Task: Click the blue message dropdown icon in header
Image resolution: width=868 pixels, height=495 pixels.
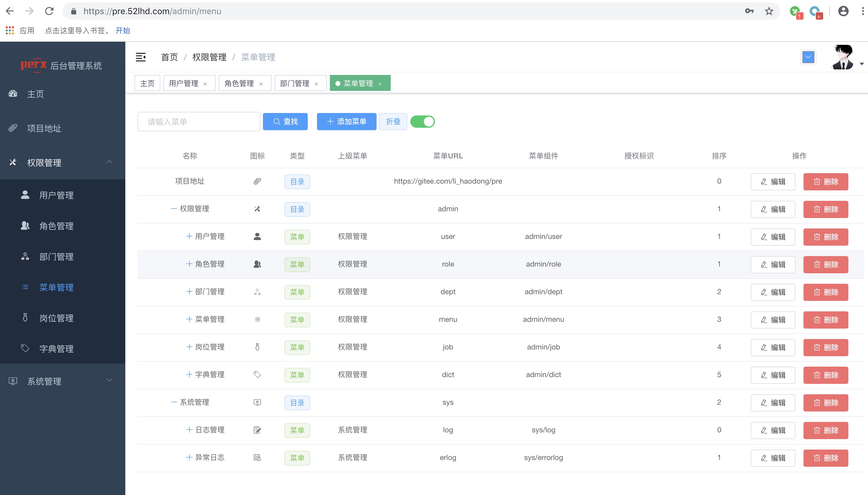Action: [x=808, y=57]
